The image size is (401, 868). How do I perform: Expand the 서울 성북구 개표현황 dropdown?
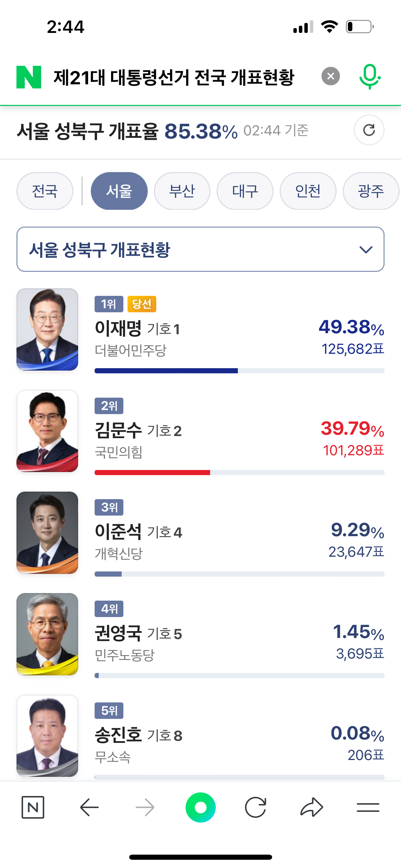pos(200,249)
